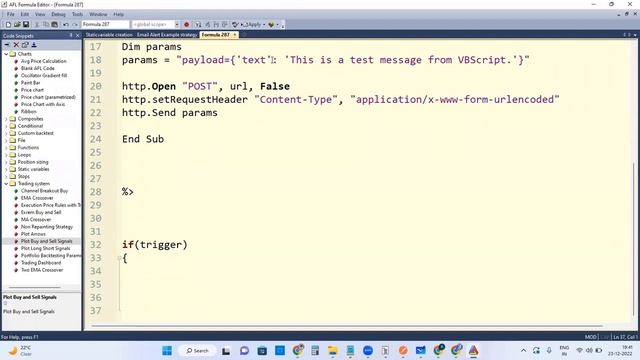
Task: Undo the last edit
Action: pos(66,25)
